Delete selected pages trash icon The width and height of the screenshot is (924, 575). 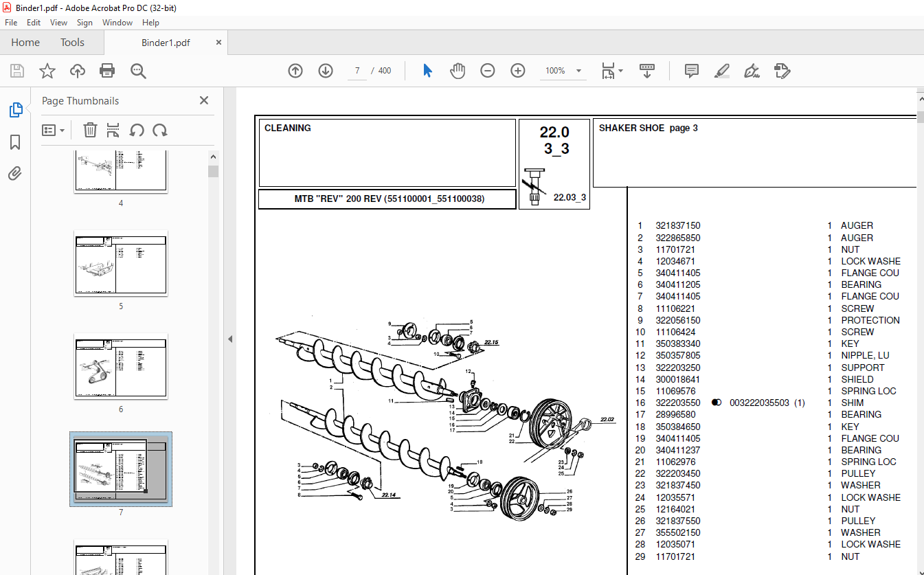pyautogui.click(x=90, y=130)
